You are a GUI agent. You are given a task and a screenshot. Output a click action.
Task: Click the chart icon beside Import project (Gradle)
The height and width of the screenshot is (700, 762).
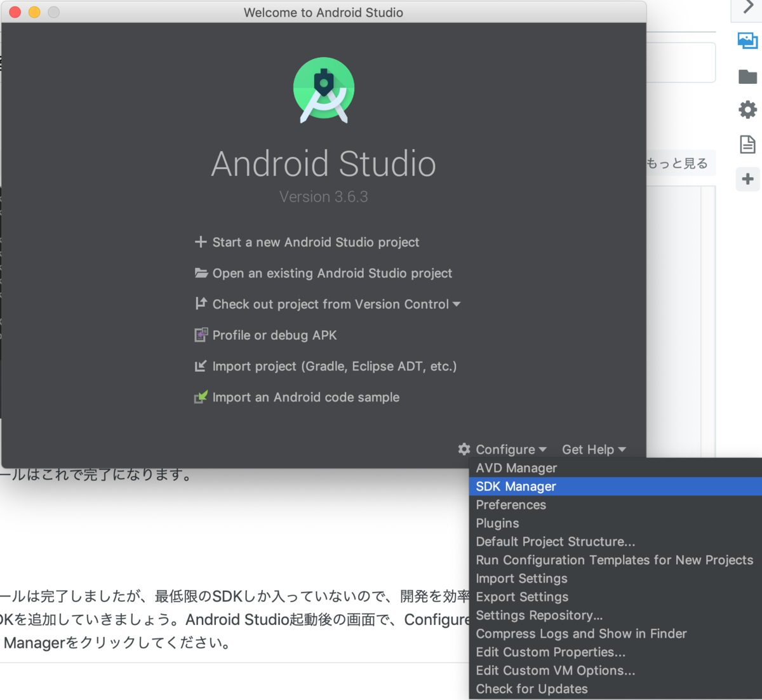pos(199,366)
